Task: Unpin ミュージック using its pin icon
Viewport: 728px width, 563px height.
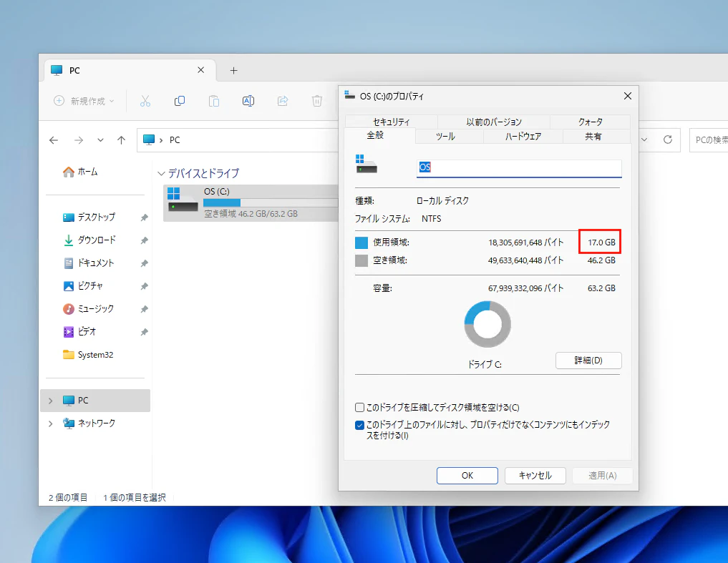Action: coord(145,309)
